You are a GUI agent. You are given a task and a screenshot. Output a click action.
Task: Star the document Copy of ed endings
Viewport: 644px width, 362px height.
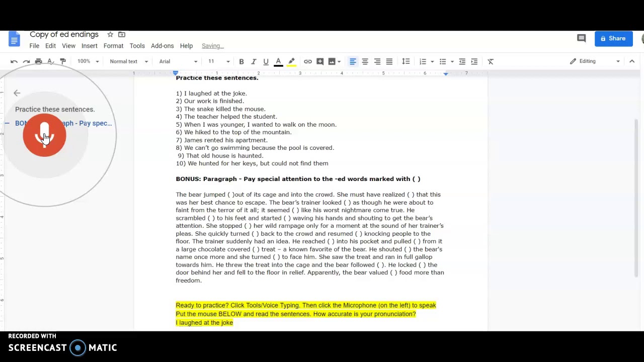tap(110, 35)
